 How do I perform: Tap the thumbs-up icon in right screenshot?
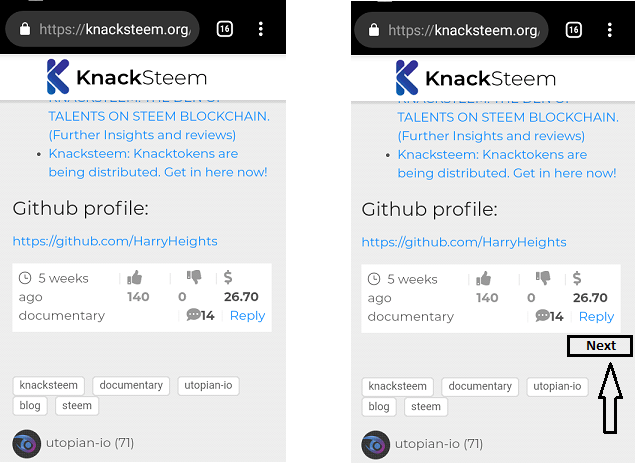coord(483,279)
